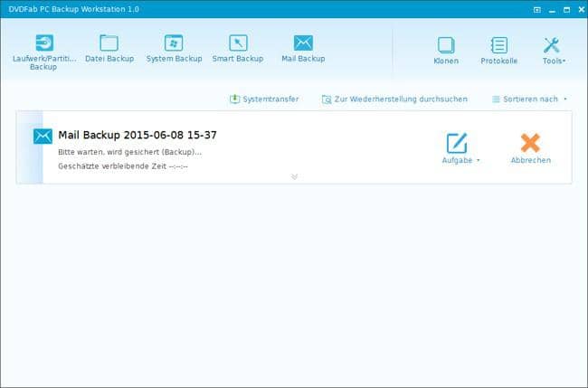588x388 pixels.
Task: Open Sortieren nach dropdown
Action: pyautogui.click(x=529, y=99)
